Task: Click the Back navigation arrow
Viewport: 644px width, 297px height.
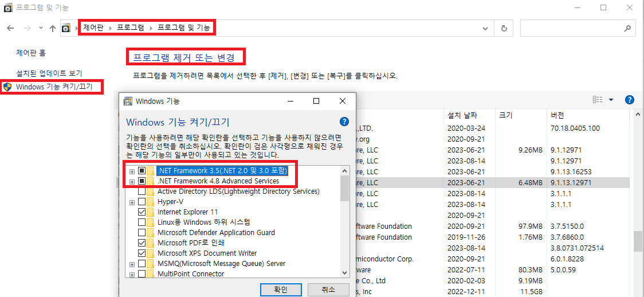Action: pyautogui.click(x=11, y=28)
